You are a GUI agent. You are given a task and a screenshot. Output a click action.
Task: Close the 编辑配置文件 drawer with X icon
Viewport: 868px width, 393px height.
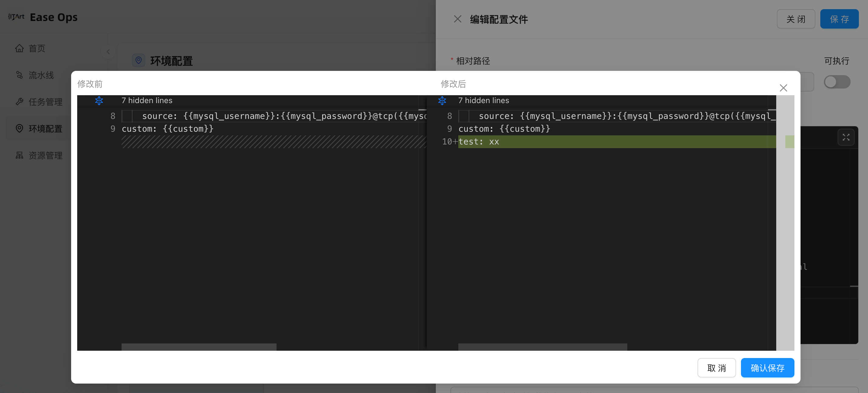coord(458,19)
